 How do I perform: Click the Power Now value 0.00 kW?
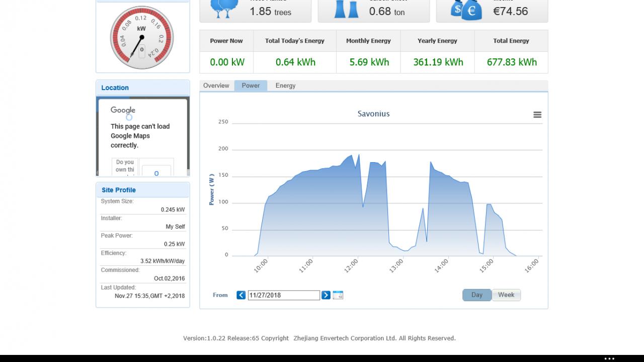click(227, 62)
